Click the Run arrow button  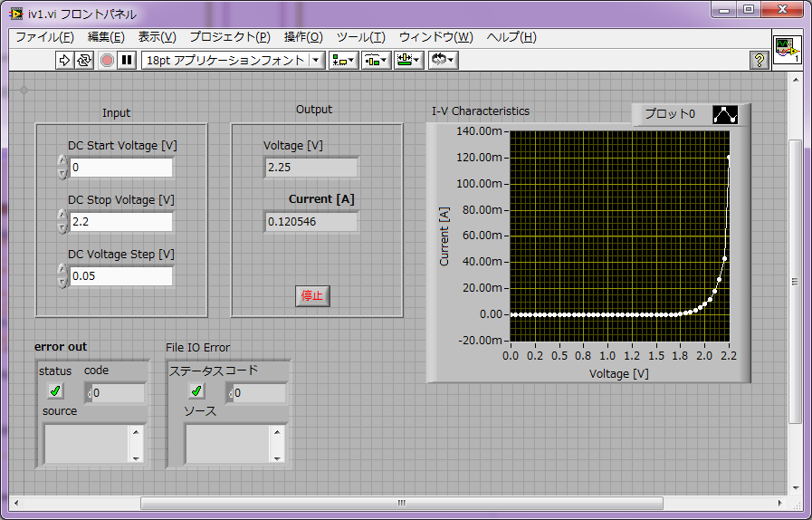pyautogui.click(x=64, y=60)
